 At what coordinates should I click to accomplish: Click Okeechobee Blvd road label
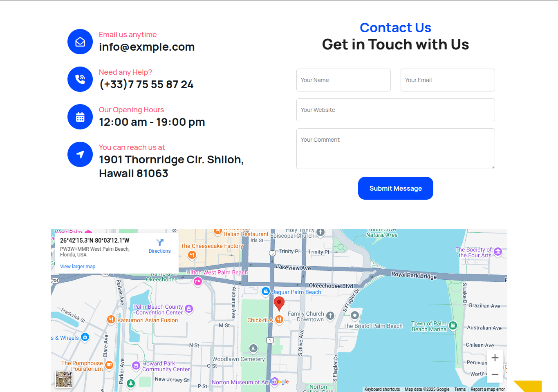pyautogui.click(x=331, y=286)
